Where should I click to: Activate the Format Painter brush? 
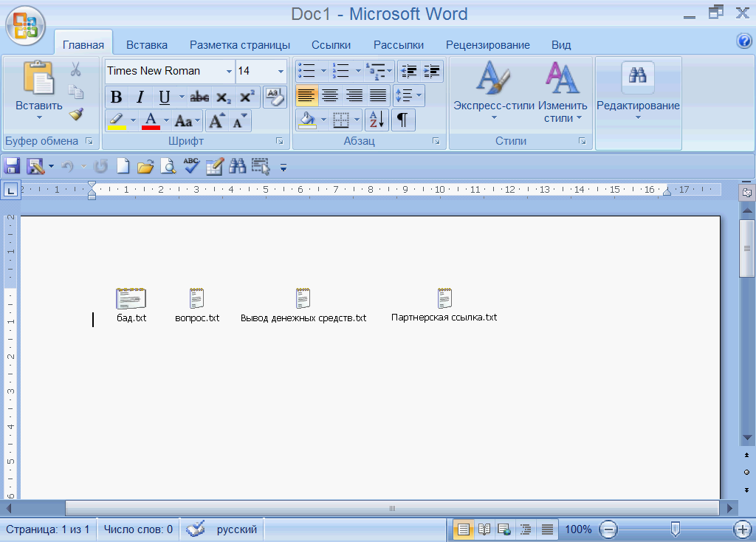coord(76,114)
